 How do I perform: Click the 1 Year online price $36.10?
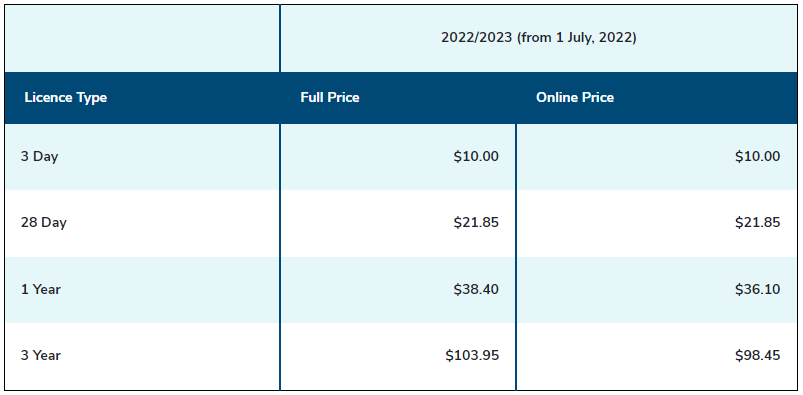pyautogui.click(x=757, y=289)
